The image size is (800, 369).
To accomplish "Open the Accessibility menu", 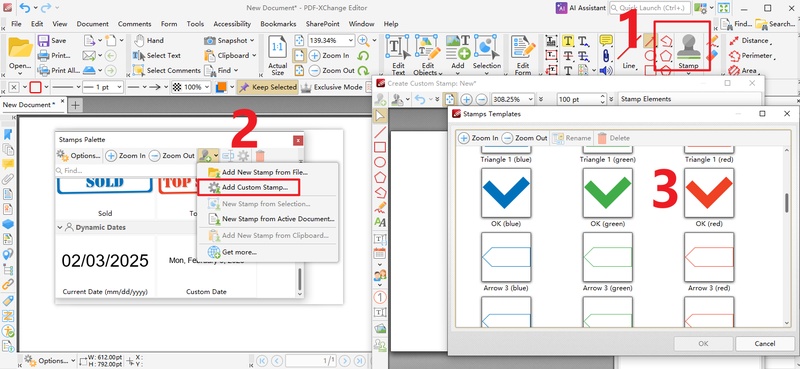I will [x=232, y=24].
